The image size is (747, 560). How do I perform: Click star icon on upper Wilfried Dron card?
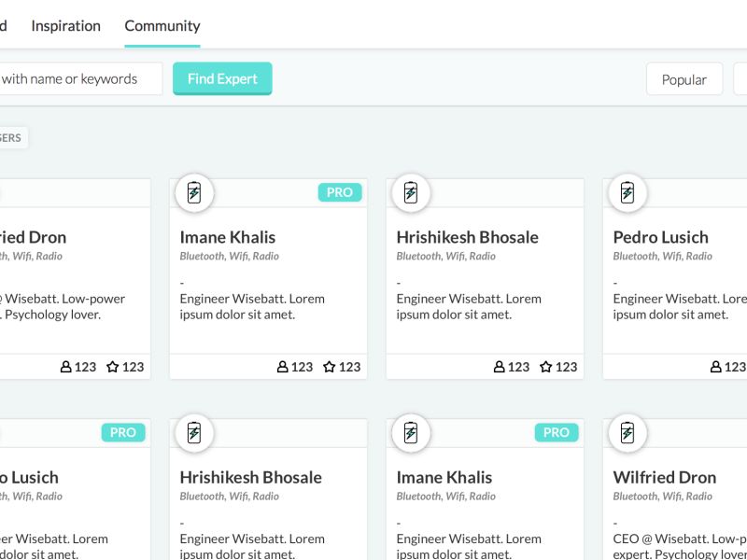(113, 367)
